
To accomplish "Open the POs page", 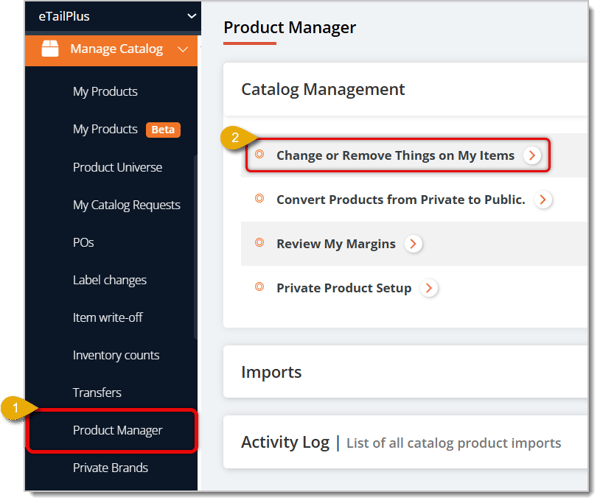I will point(83,243).
